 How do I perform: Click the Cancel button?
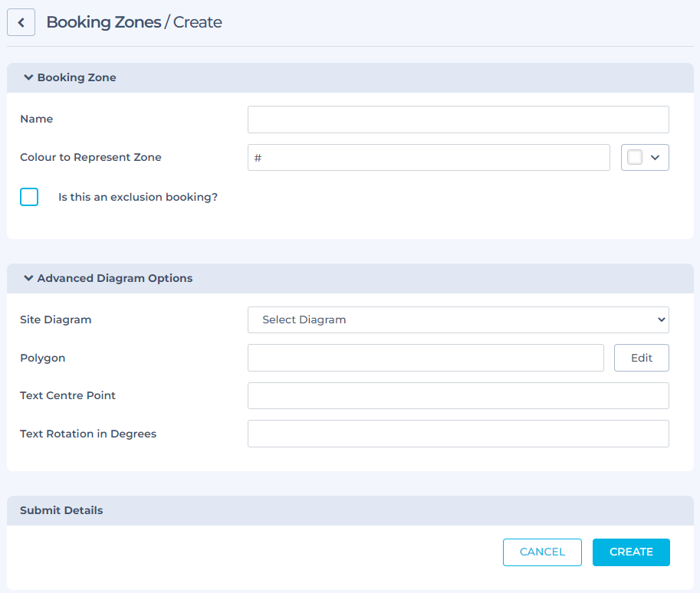(542, 552)
